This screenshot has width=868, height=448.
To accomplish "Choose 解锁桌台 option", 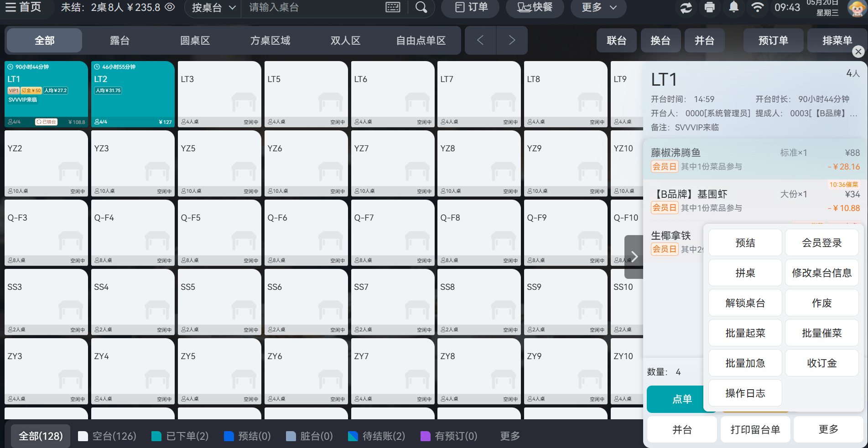I will click(745, 303).
